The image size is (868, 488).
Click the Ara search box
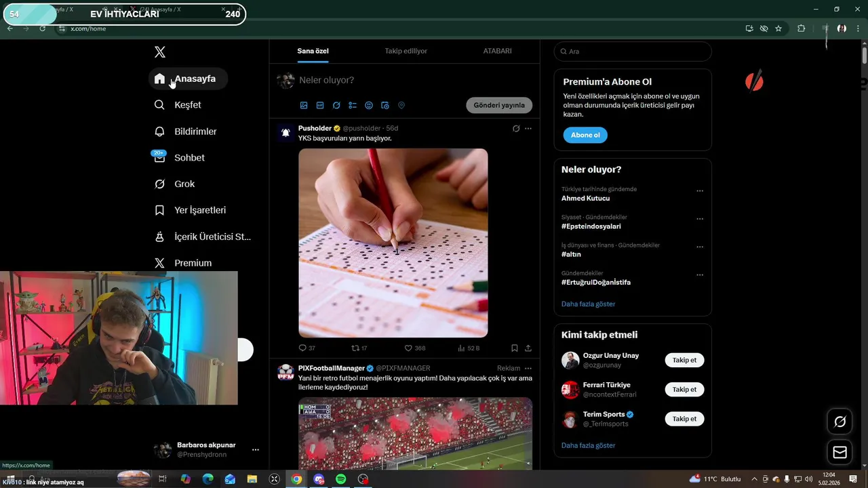tap(632, 52)
